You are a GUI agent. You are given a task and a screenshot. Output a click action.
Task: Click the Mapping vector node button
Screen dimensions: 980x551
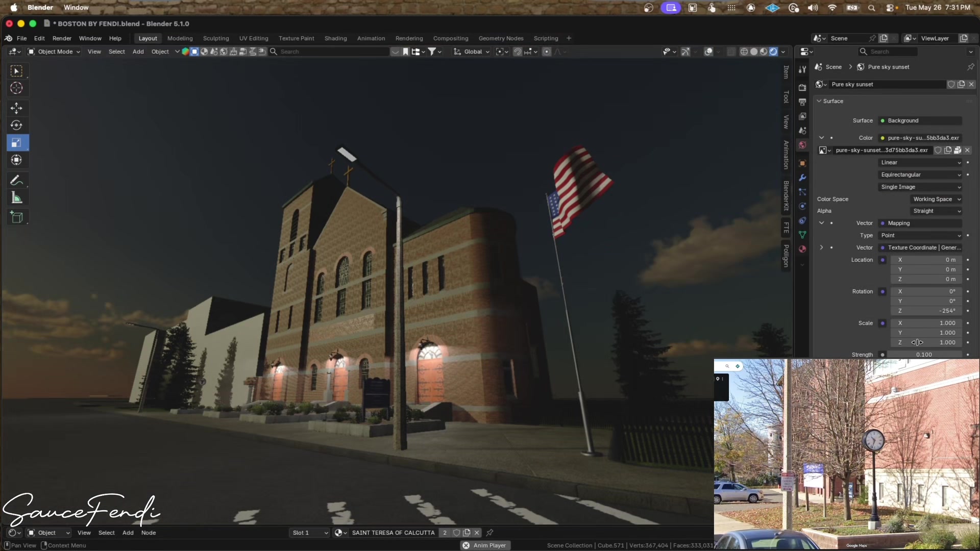point(920,223)
